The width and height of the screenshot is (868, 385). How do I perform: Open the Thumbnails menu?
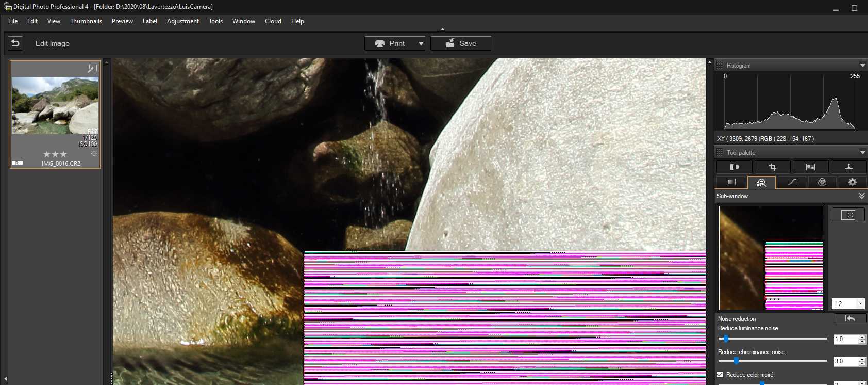pos(86,21)
